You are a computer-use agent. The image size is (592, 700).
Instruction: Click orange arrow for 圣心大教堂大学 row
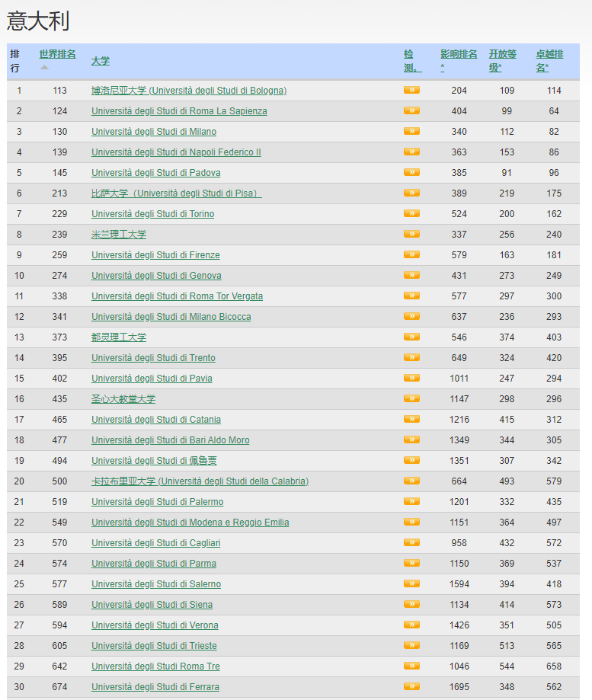pos(411,398)
